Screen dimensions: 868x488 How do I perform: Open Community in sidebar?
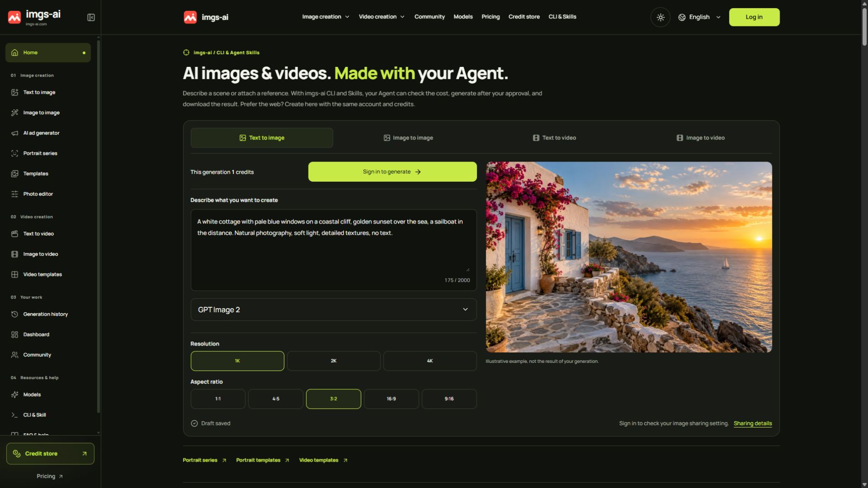pyautogui.click(x=48, y=355)
